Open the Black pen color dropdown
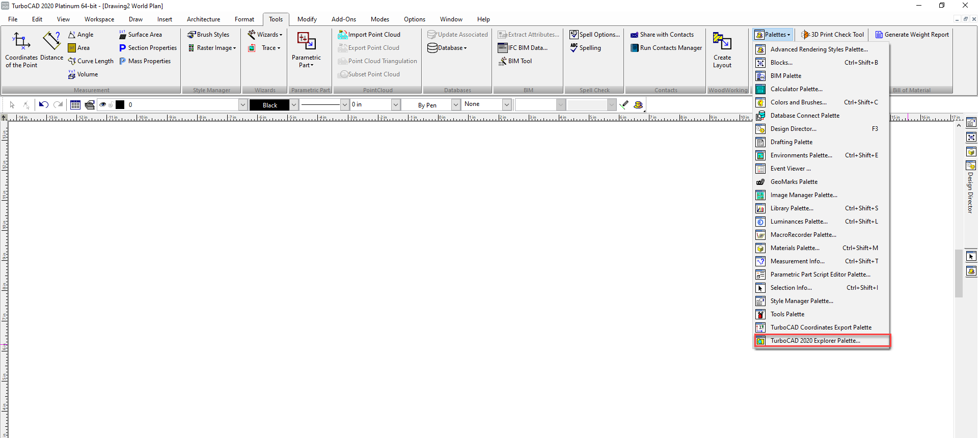Viewport: 980px width, 438px height. tap(294, 105)
